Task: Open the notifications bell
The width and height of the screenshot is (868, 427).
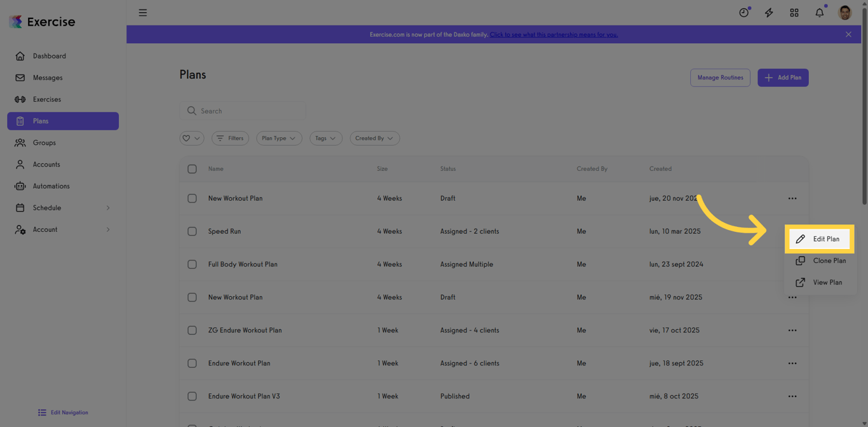Action: coord(820,12)
